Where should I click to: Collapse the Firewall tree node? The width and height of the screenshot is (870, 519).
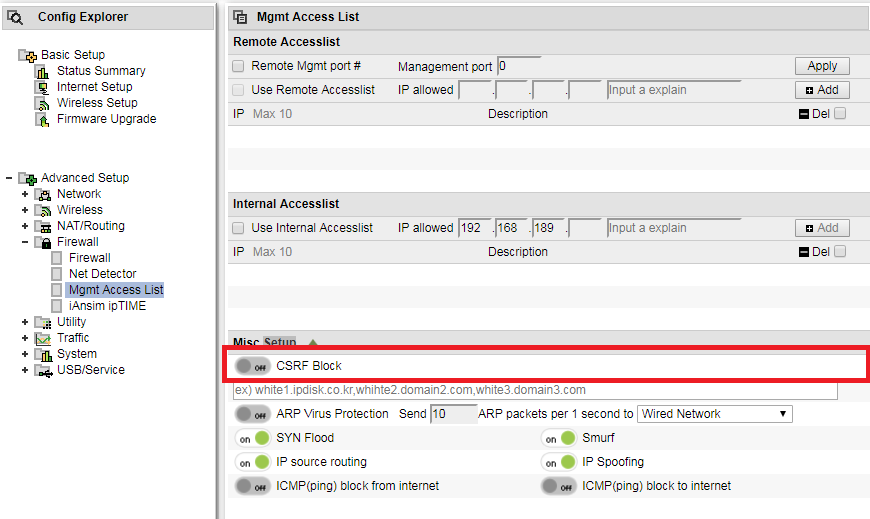(25, 243)
